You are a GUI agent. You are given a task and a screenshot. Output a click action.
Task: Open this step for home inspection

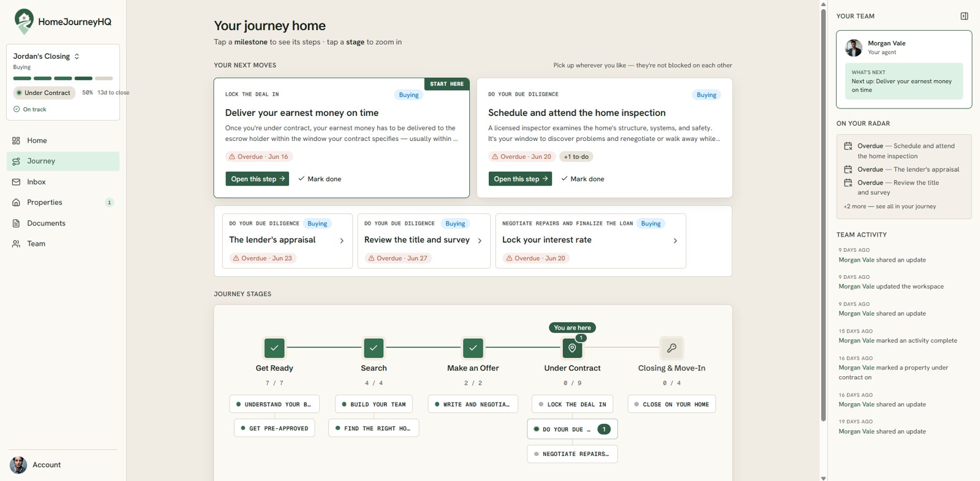point(520,179)
